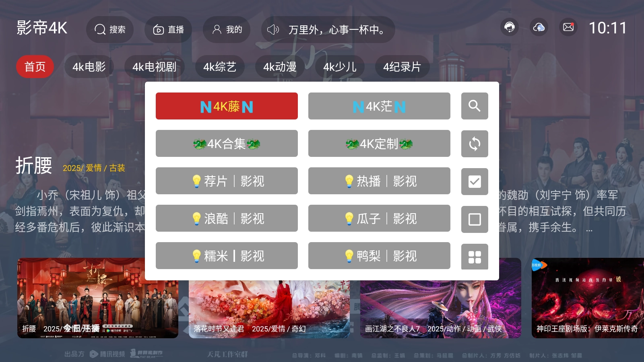Open the 画江湖之不良人7 thumbnail
This screenshot has height=362, width=644.
441,309
